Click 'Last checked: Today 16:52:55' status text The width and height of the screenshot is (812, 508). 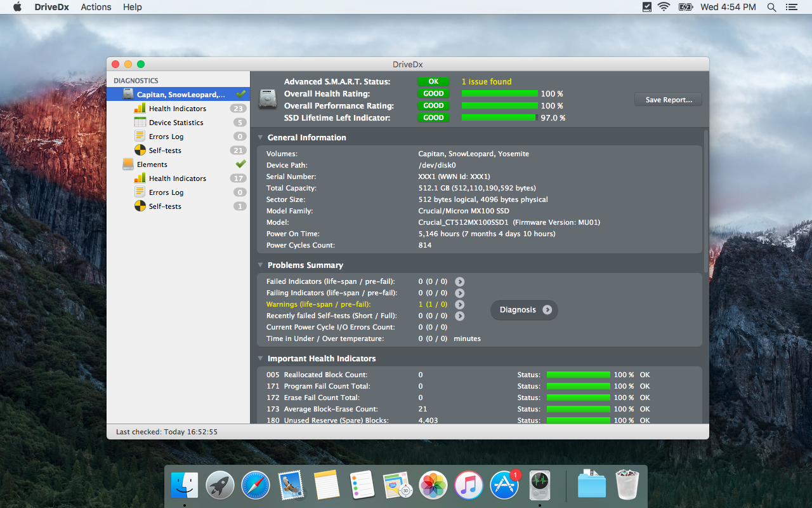(167, 432)
